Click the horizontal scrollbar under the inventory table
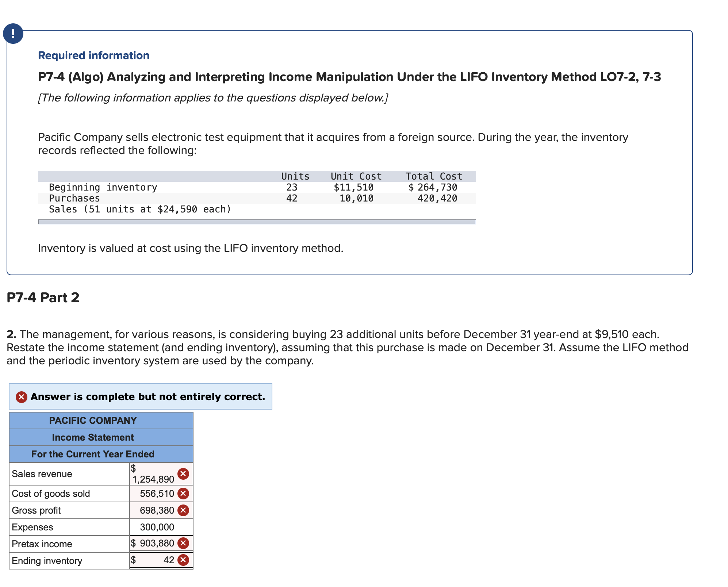 pyautogui.click(x=257, y=222)
